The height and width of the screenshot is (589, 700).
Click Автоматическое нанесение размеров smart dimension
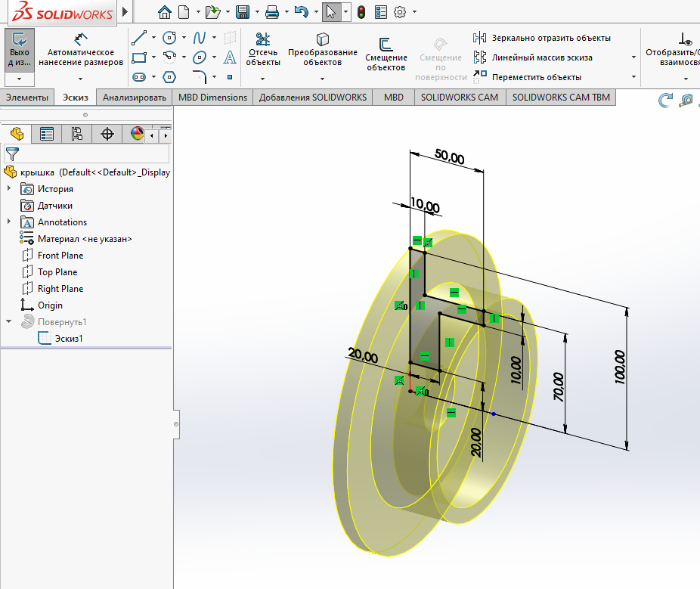[x=81, y=49]
